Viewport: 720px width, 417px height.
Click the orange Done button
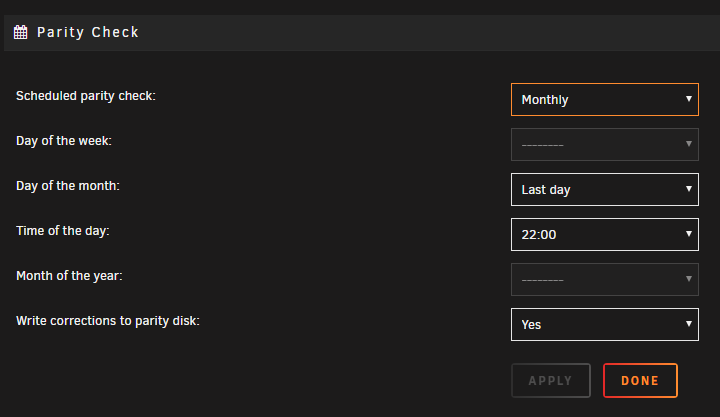pyautogui.click(x=640, y=380)
